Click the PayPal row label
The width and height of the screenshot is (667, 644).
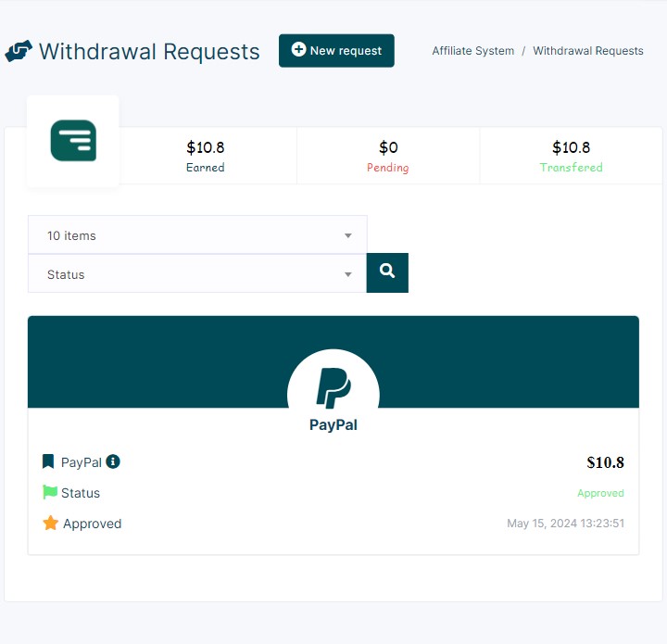click(82, 462)
